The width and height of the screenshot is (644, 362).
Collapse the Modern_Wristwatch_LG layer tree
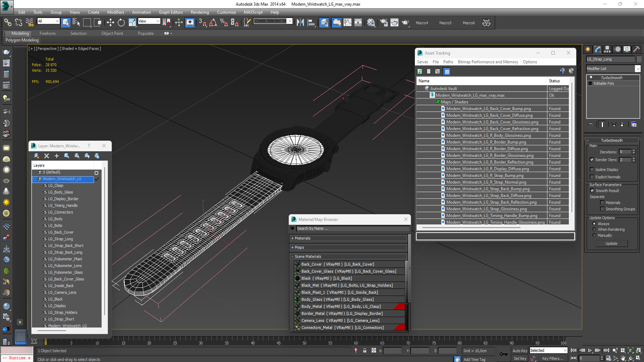point(35,179)
